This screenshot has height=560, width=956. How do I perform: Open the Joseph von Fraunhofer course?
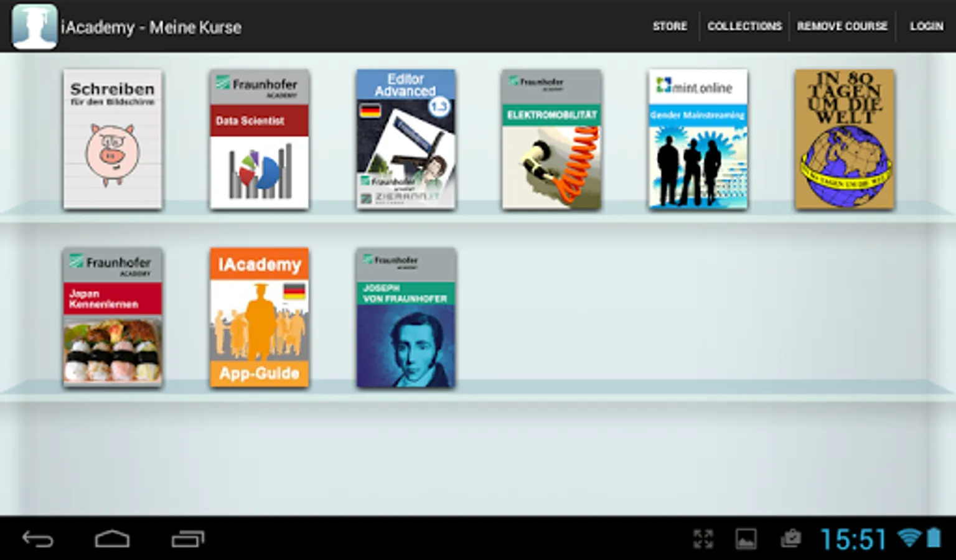[x=406, y=317]
